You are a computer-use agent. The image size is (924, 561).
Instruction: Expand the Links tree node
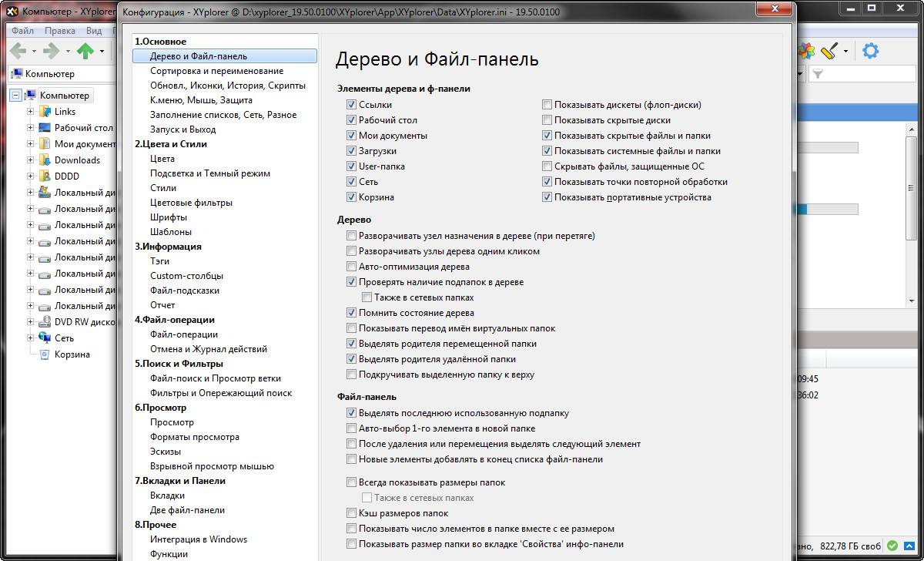tap(31, 112)
